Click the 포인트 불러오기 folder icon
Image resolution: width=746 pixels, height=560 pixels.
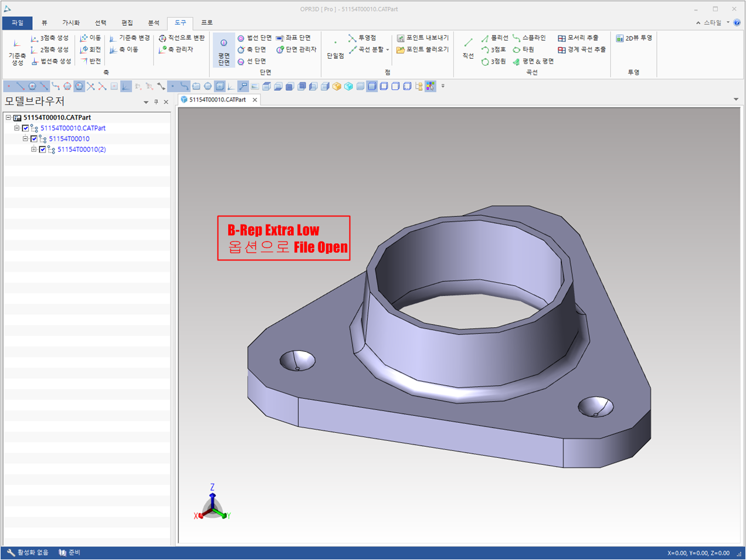coord(401,50)
